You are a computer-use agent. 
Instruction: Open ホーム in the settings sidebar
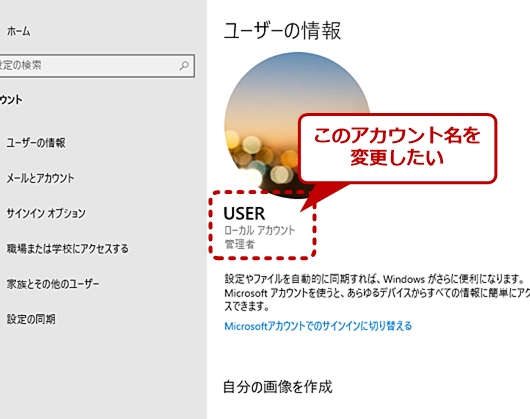tap(19, 31)
